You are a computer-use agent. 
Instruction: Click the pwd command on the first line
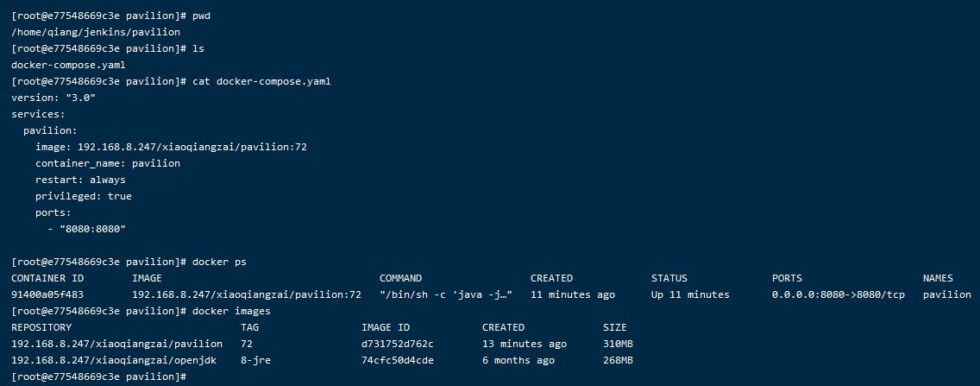point(202,16)
